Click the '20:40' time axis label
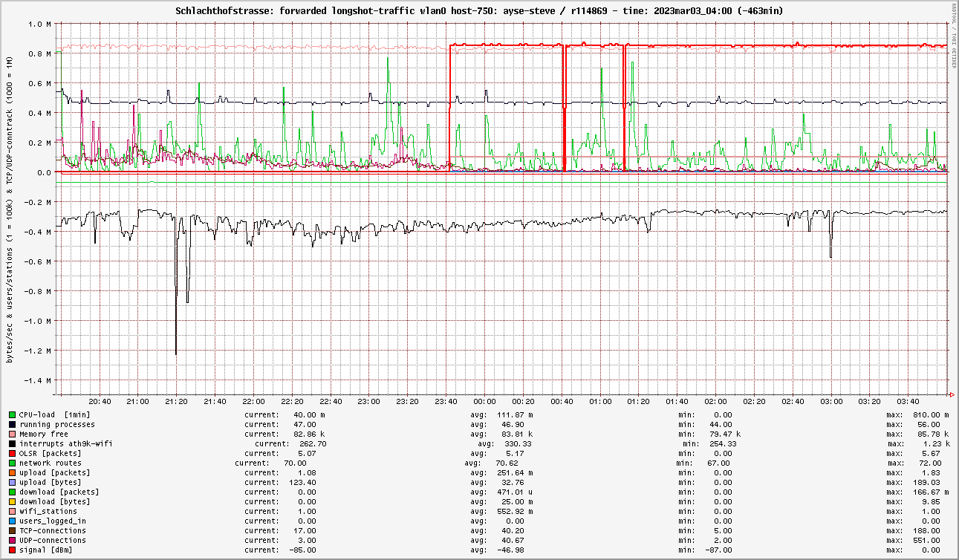Viewport: 959px width, 560px height. (100, 401)
